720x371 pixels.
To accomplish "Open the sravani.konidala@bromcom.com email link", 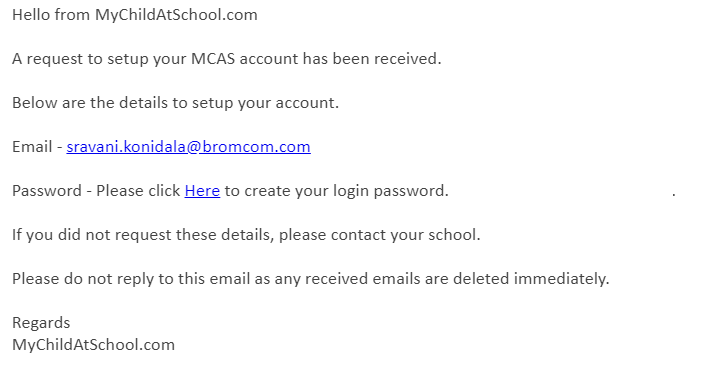I will pos(188,147).
